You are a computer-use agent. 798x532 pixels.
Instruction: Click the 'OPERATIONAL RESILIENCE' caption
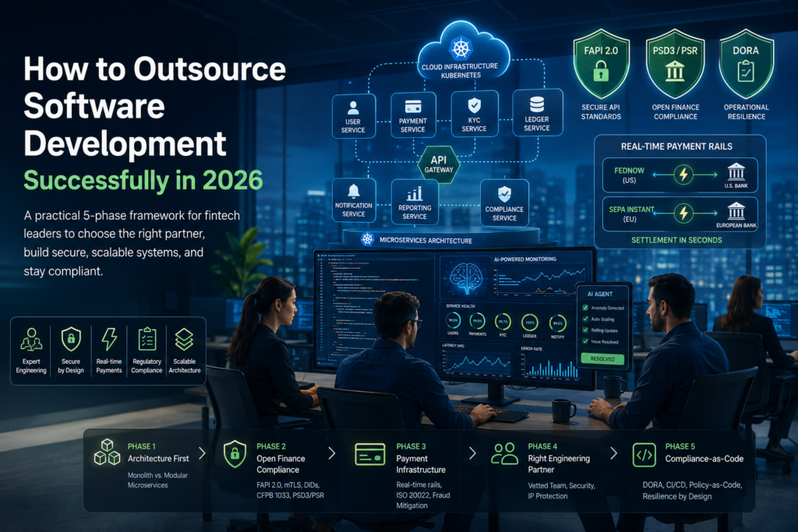746,112
